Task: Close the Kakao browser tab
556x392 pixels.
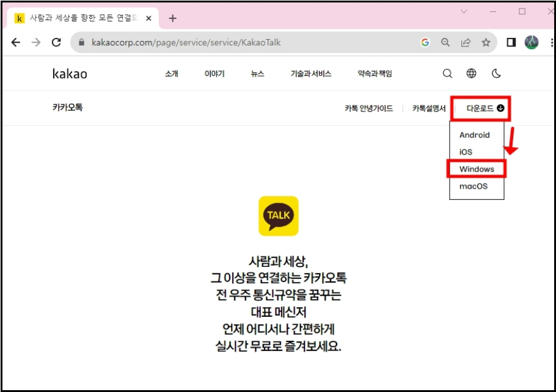Action: coord(149,18)
